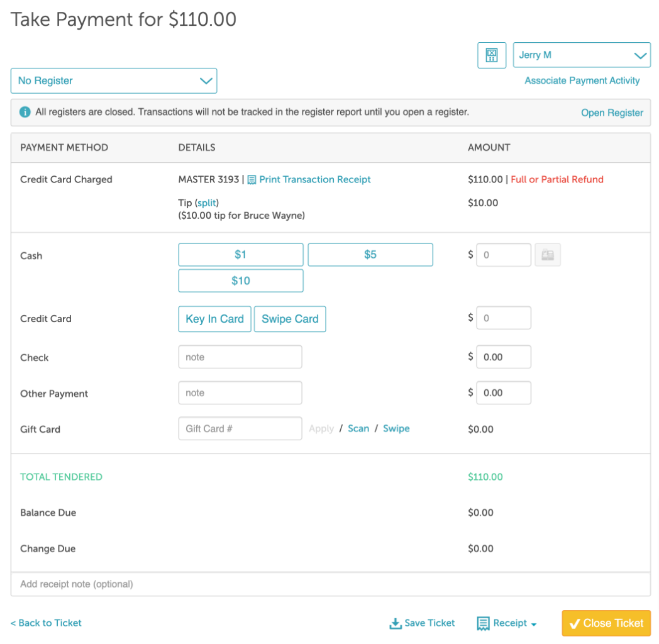Expand the Jerry M employee dropdown
659x644 pixels.
coord(582,55)
